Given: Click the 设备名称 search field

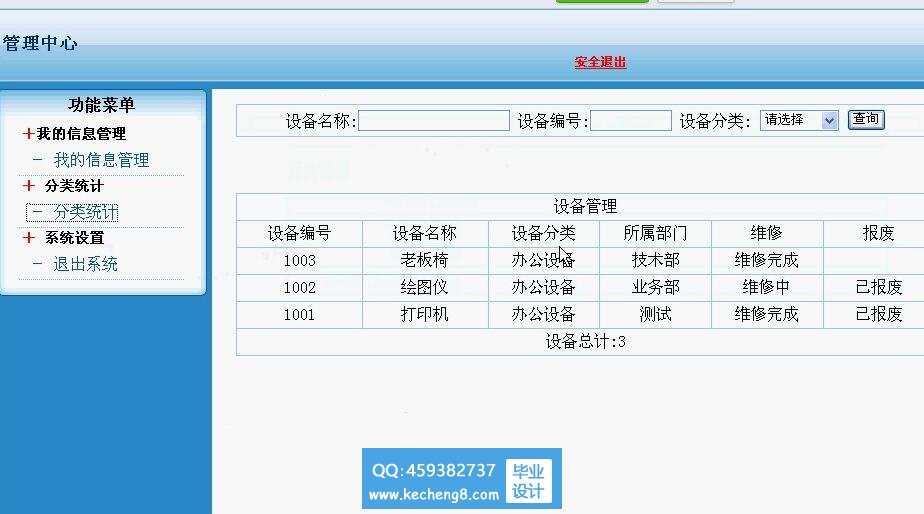Looking at the screenshot, I should (434, 121).
